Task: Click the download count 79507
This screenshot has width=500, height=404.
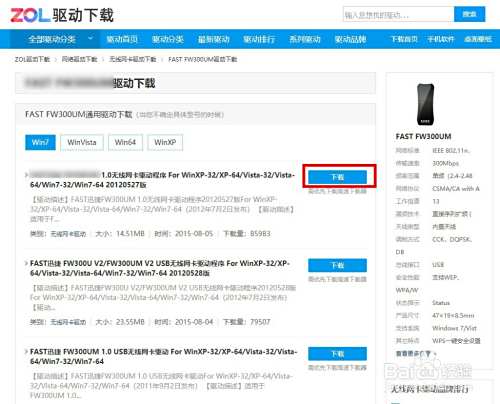Action: tap(260, 322)
